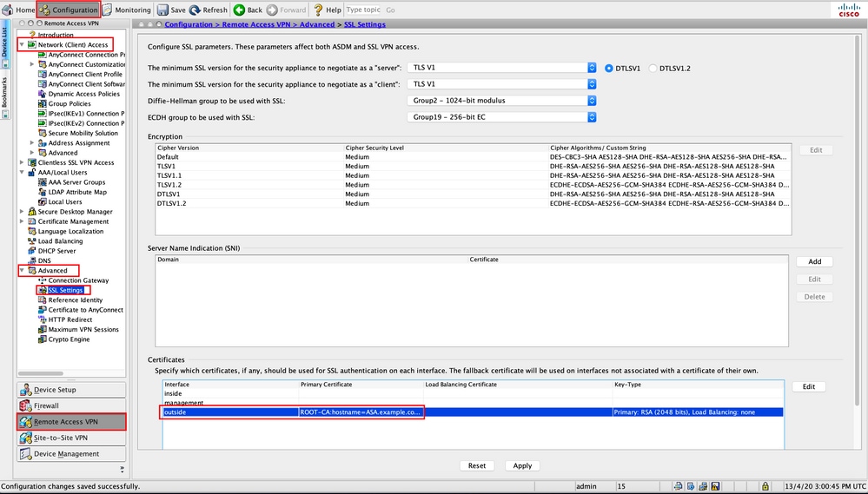
Task: Click LDAP Attribute Map icon
Action: pos(42,192)
